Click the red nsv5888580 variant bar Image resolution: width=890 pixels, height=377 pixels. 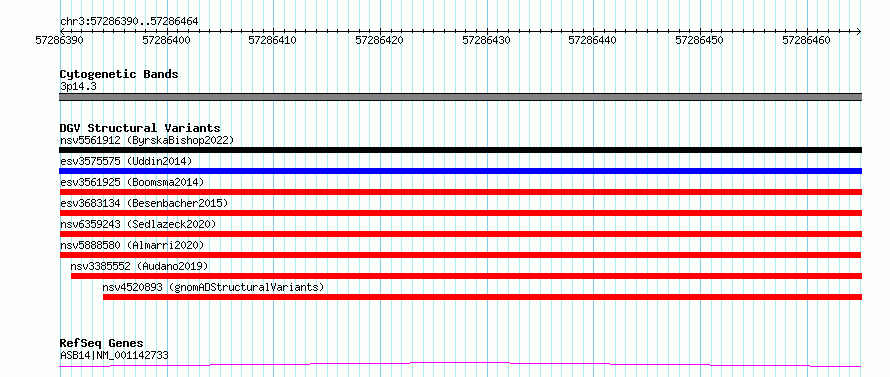click(x=460, y=255)
